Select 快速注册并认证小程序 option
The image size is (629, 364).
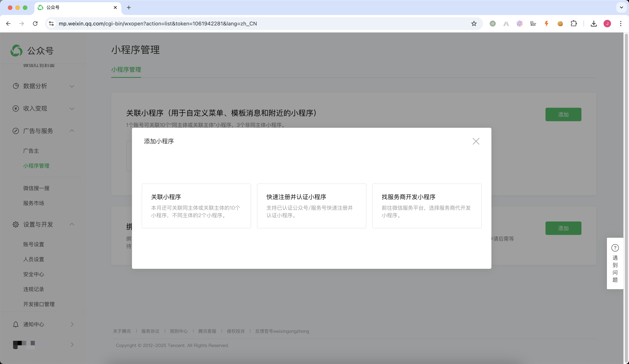312,206
